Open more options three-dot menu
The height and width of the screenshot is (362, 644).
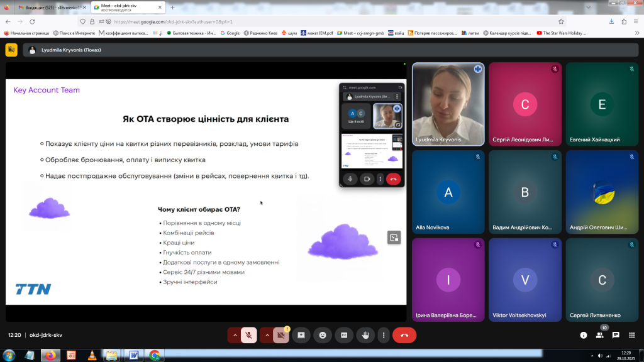click(383, 336)
